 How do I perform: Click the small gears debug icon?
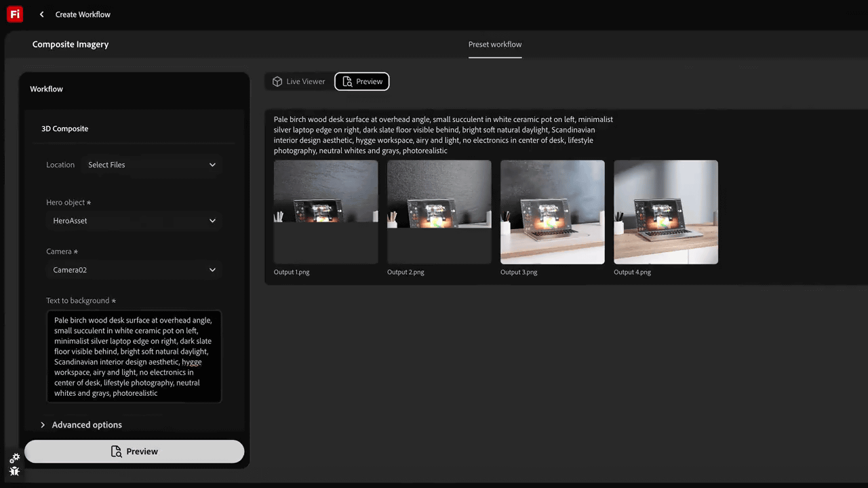pos(14,458)
